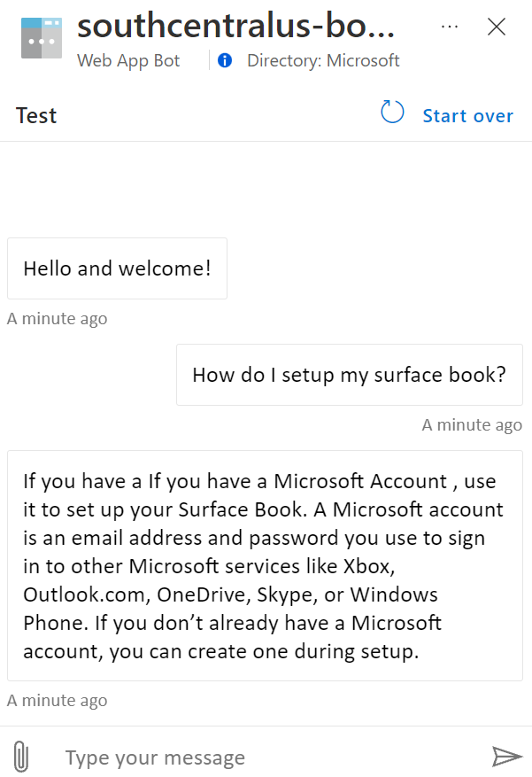Screen dimensions: 532x777
Task: Click the Test panel heading
Action: [x=36, y=116]
